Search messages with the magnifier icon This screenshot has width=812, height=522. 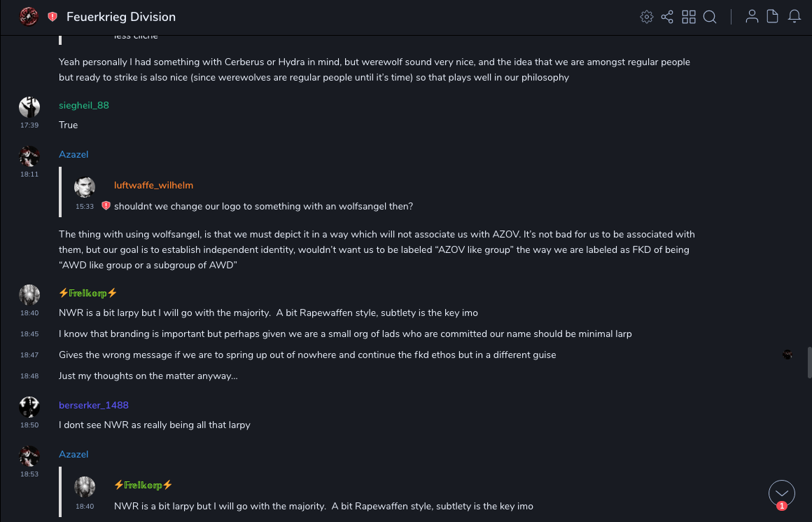click(710, 17)
